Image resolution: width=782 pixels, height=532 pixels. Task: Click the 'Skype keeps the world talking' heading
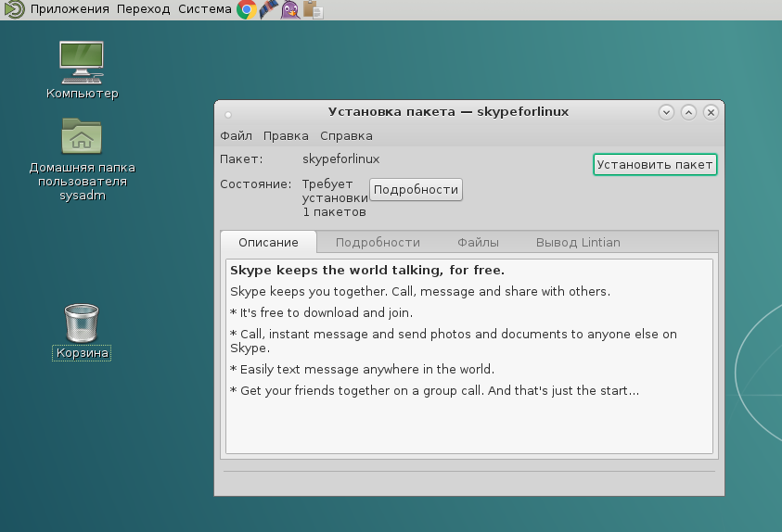[367, 270]
